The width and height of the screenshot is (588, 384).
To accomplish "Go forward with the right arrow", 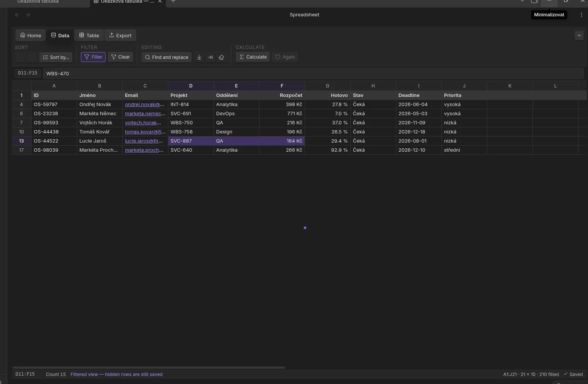I will click(x=28, y=15).
